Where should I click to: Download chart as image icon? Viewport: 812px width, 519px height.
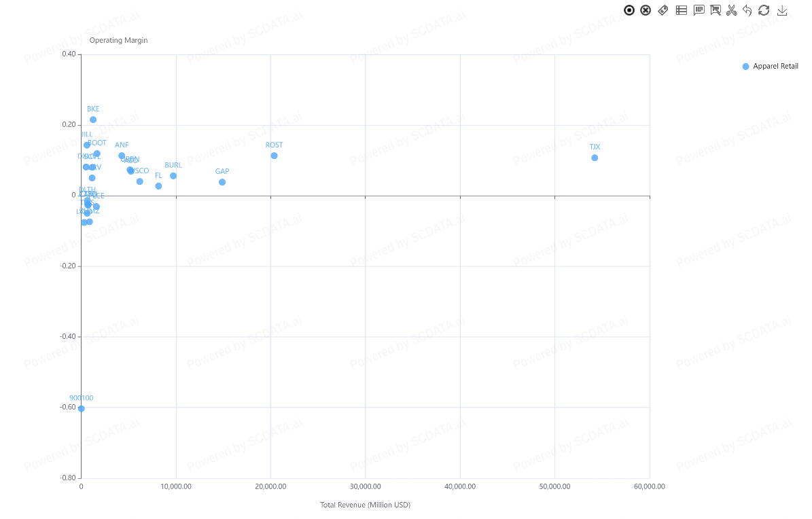point(782,10)
